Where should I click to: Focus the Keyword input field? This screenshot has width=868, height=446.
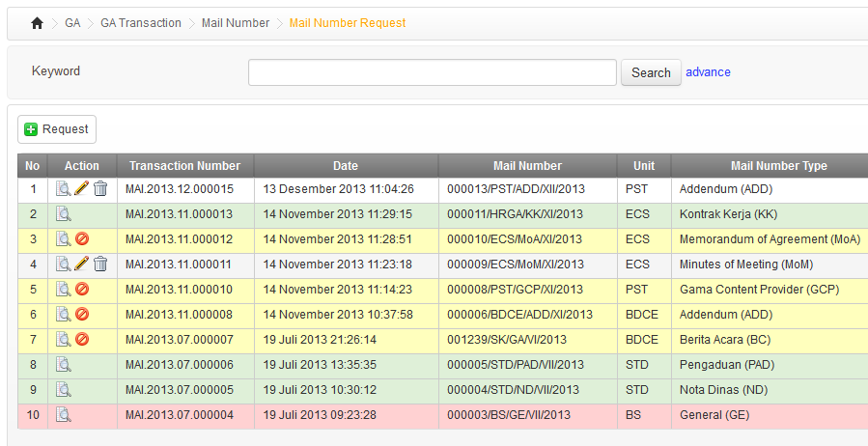pos(432,72)
